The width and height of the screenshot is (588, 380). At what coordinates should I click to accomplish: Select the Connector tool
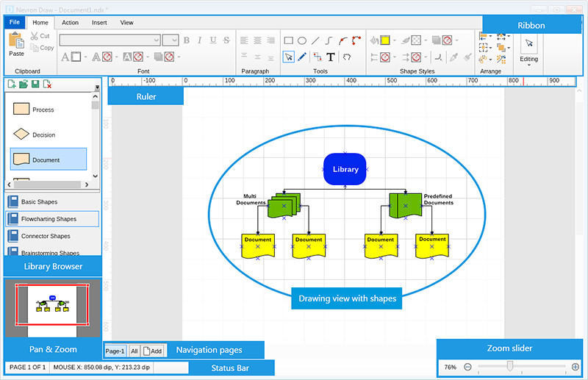tap(318, 57)
